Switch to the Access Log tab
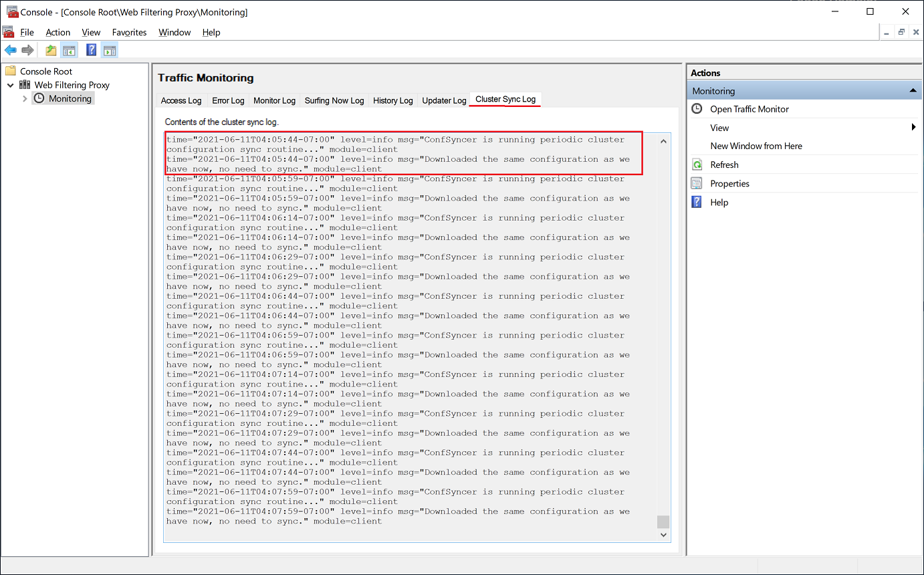This screenshot has height=575, width=924. 181,100
